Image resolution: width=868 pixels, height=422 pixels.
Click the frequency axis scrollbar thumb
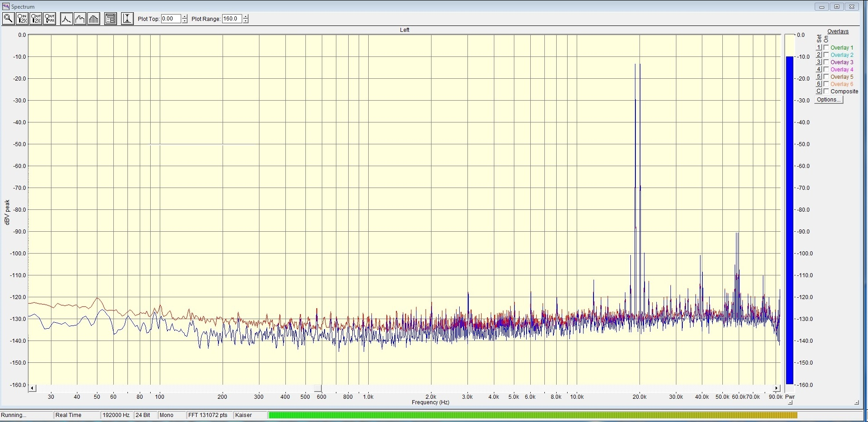click(318, 388)
